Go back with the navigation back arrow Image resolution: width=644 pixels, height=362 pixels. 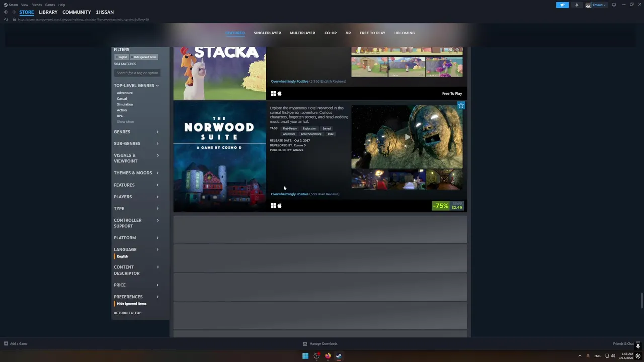(x=6, y=12)
